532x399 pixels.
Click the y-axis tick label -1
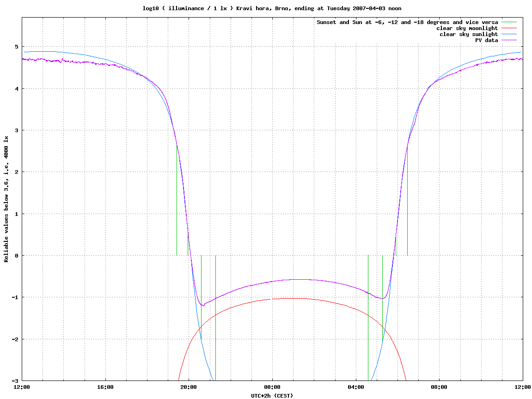click(x=15, y=297)
